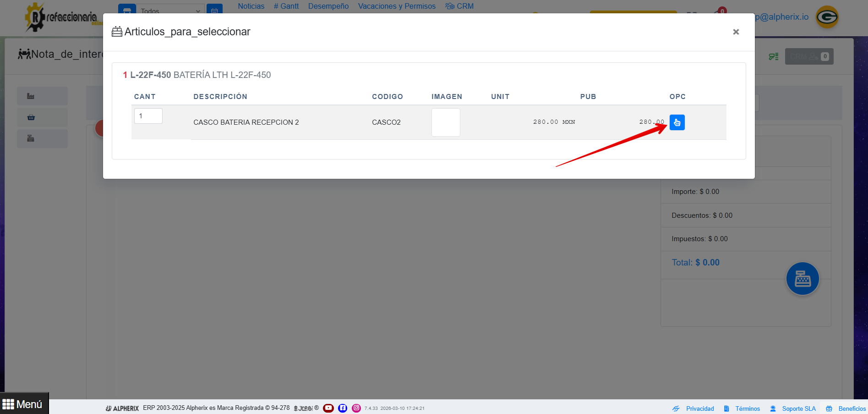Open the Menú grid button
The width and height of the screenshot is (868, 414).
tap(23, 404)
